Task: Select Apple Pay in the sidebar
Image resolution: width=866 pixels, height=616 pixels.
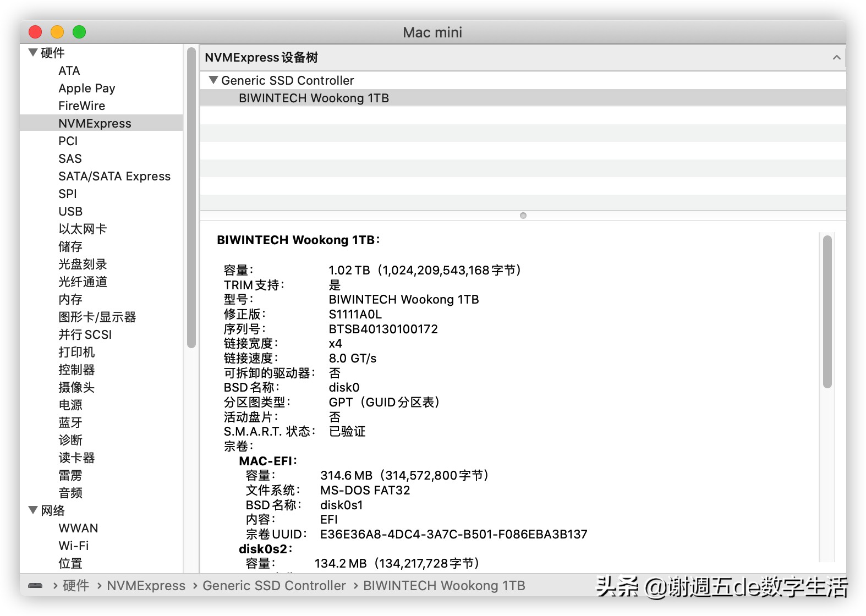Action: click(87, 88)
